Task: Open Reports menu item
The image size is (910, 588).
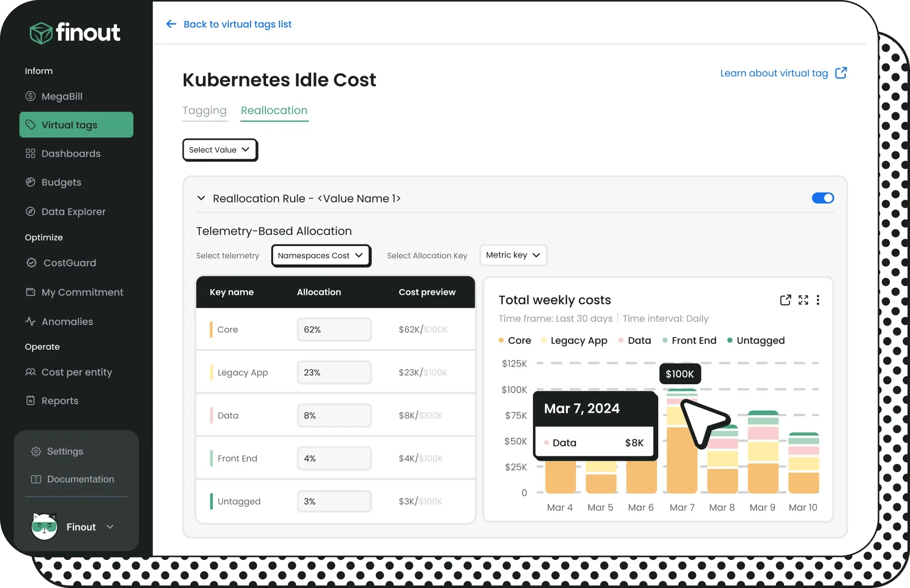Action: (x=60, y=400)
